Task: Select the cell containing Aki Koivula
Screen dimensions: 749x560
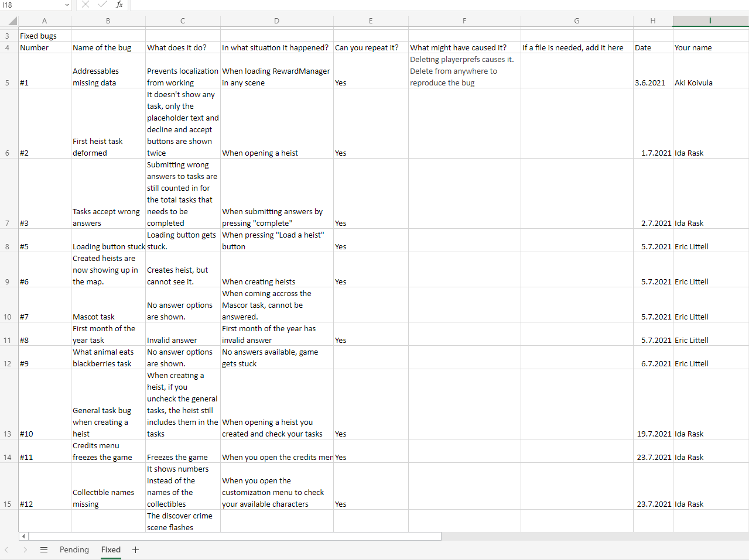Action: [710, 83]
